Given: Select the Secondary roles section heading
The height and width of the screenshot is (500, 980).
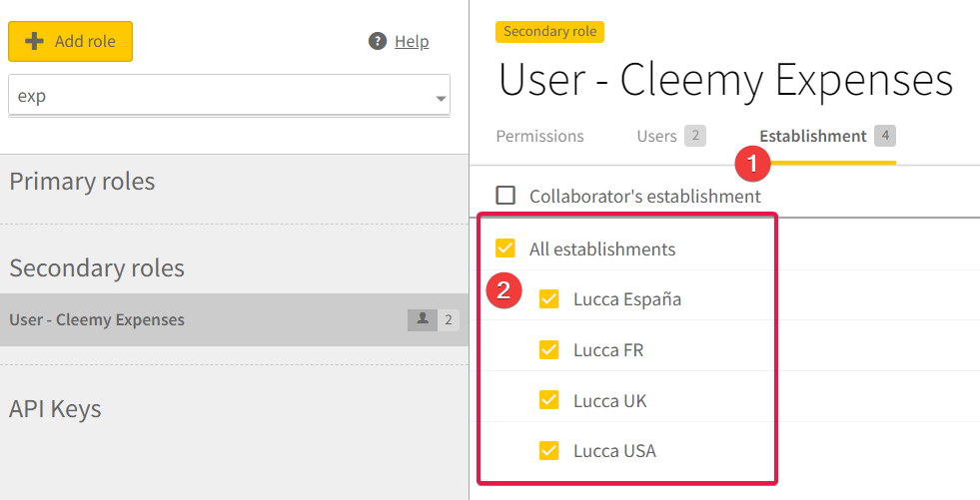Looking at the screenshot, I should point(97,267).
